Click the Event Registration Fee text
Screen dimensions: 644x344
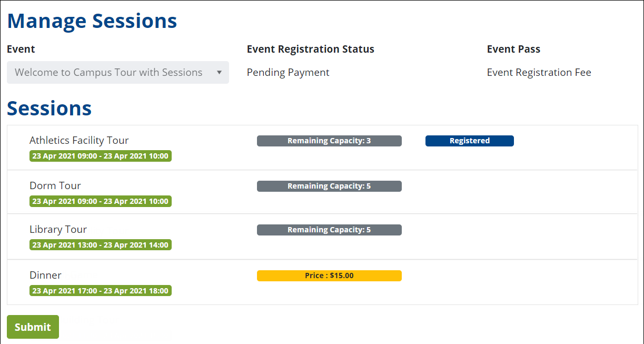click(x=539, y=72)
